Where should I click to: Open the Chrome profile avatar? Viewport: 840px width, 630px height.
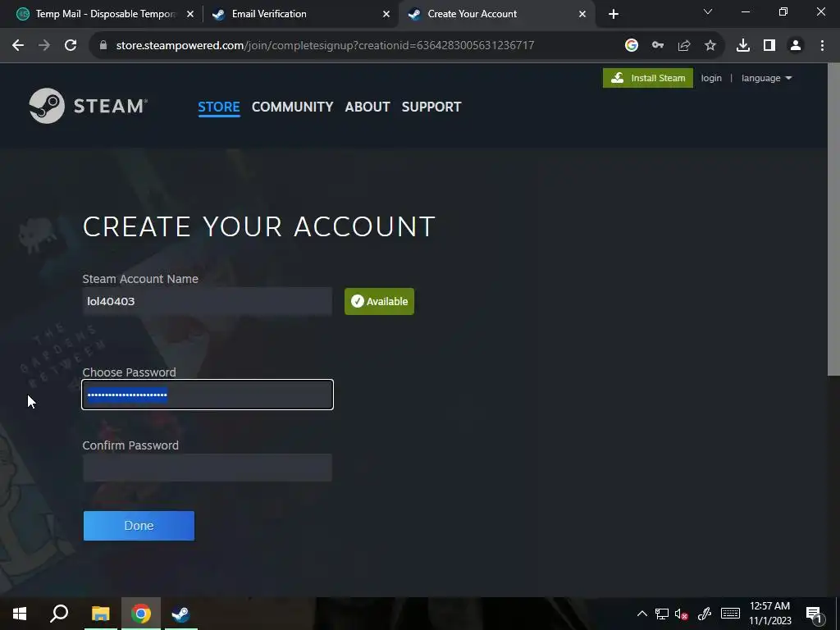pyautogui.click(x=796, y=46)
